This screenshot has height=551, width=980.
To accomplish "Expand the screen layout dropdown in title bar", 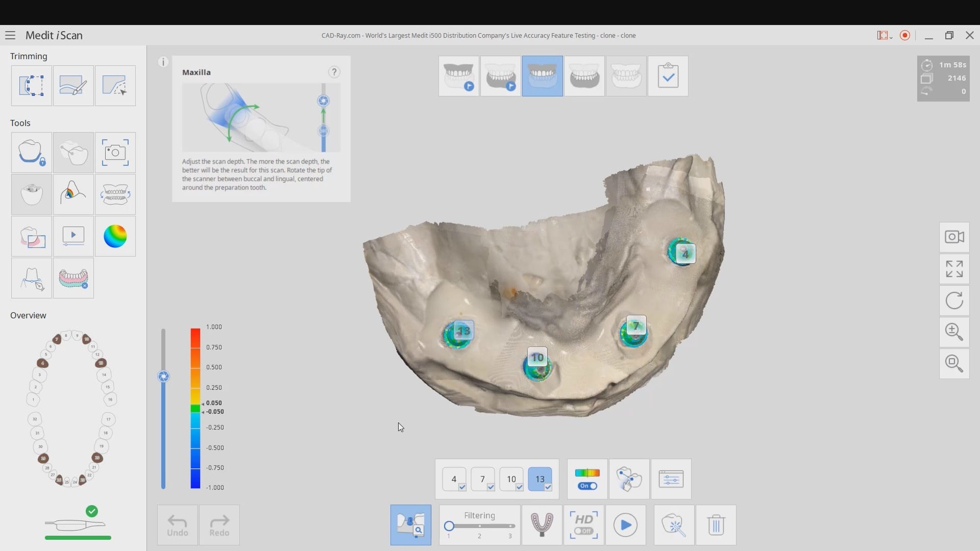I will (x=885, y=35).
